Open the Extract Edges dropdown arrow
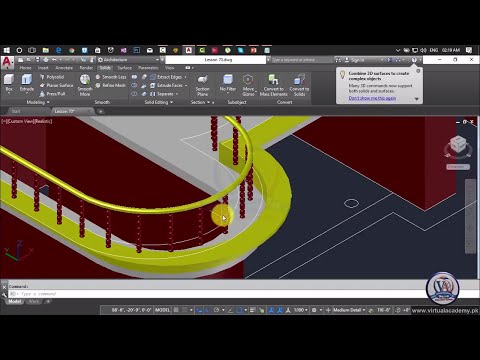 click(x=186, y=77)
